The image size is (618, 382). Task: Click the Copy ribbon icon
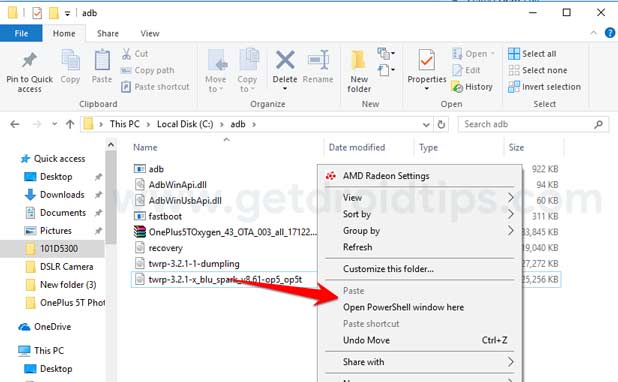click(x=71, y=61)
